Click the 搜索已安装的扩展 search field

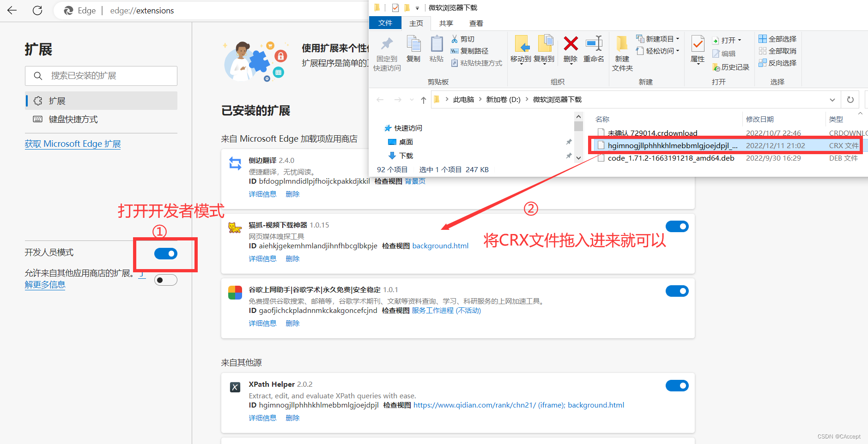[x=101, y=76]
